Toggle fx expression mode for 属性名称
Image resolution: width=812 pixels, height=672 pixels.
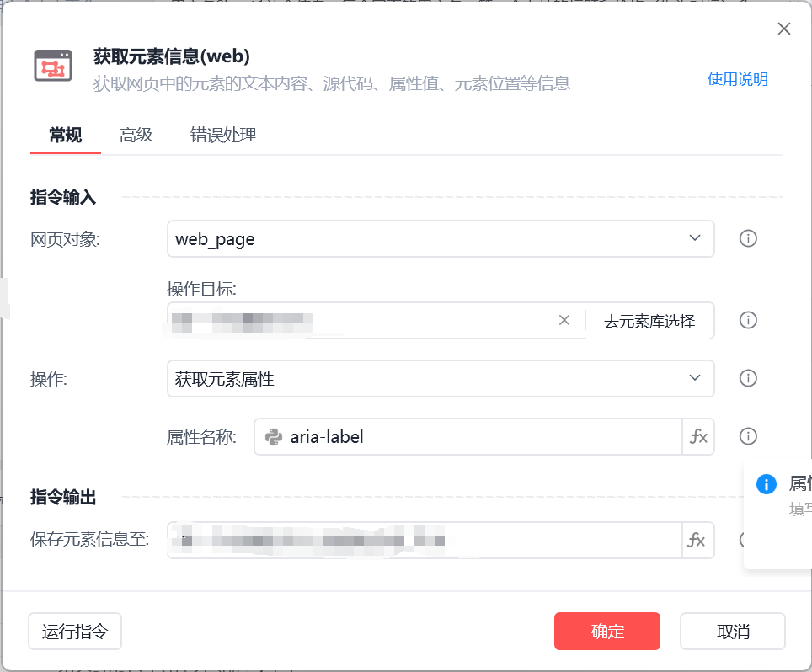click(x=698, y=436)
